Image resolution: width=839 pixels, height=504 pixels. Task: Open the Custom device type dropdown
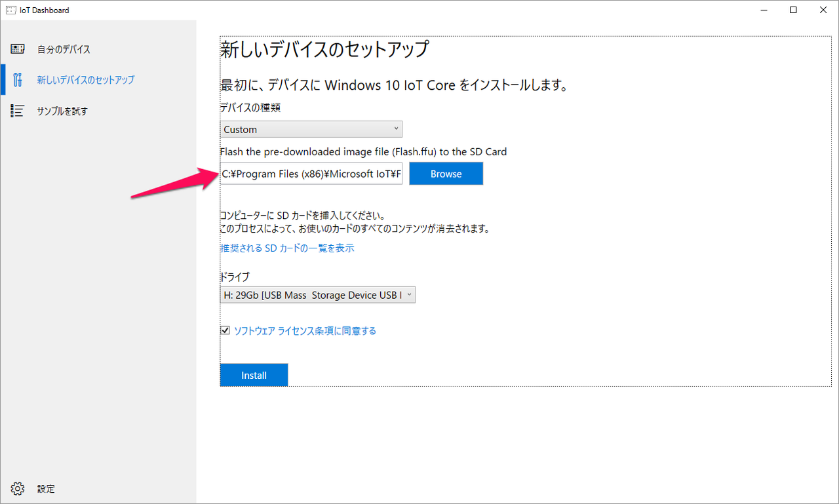coord(311,129)
